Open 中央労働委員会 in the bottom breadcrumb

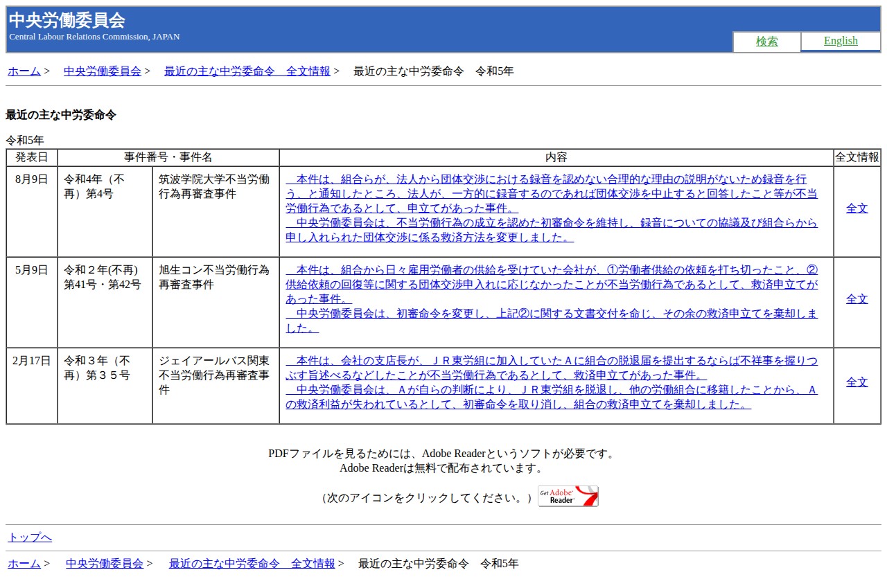(105, 564)
